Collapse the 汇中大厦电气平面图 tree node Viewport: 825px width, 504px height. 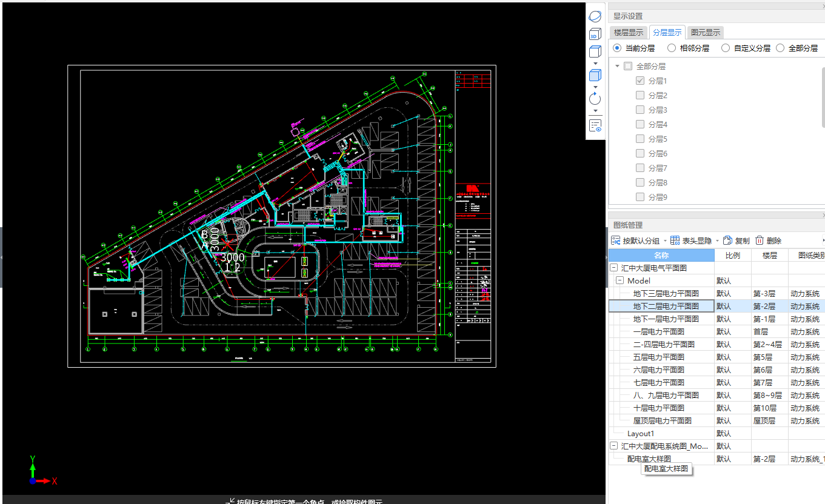tap(613, 268)
